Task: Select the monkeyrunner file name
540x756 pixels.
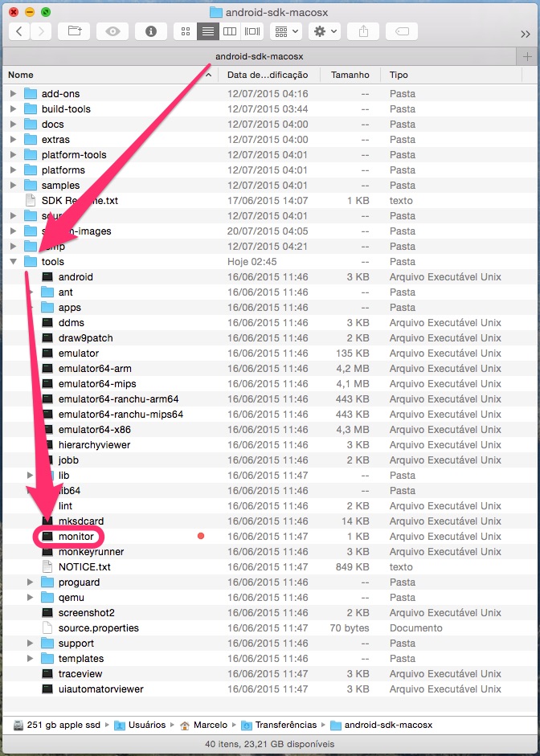Action: (x=91, y=552)
